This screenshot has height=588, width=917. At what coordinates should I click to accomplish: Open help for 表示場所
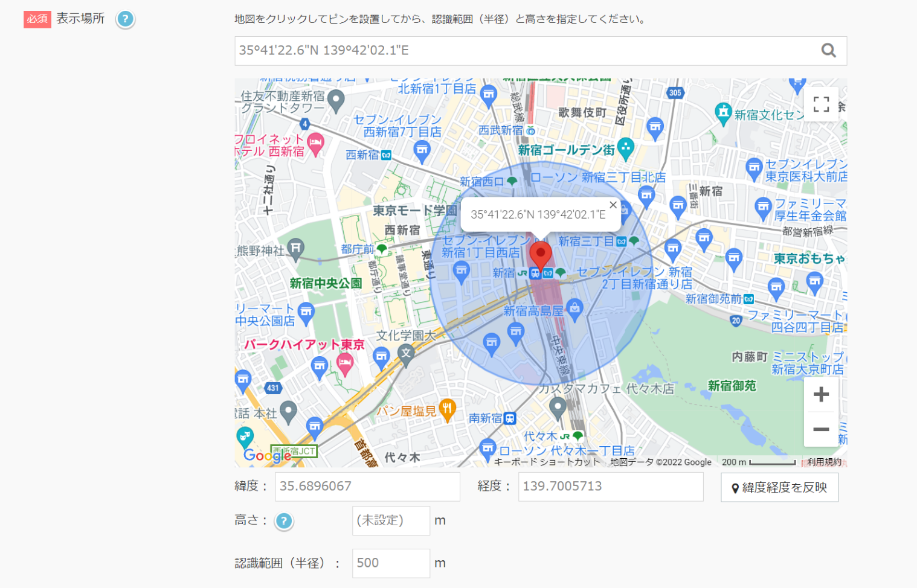pos(125,19)
